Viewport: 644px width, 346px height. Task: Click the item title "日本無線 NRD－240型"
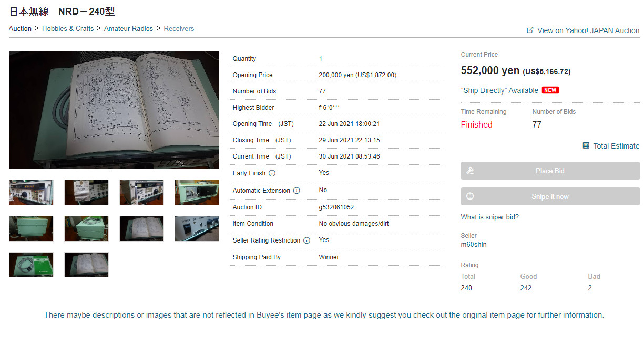62,12
